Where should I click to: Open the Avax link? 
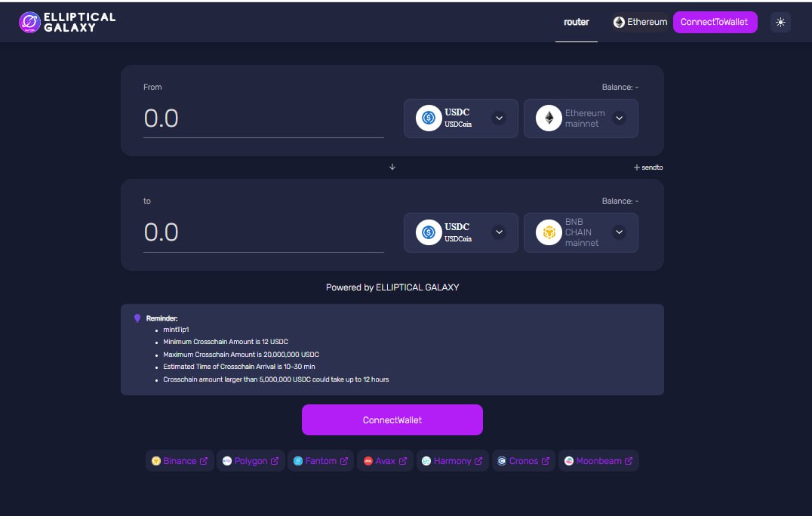coord(386,461)
